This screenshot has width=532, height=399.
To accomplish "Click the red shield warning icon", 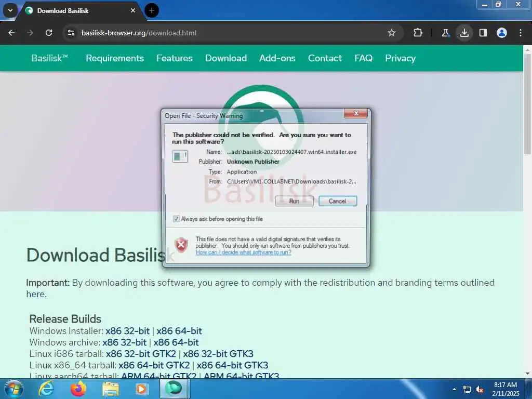I will click(x=181, y=245).
